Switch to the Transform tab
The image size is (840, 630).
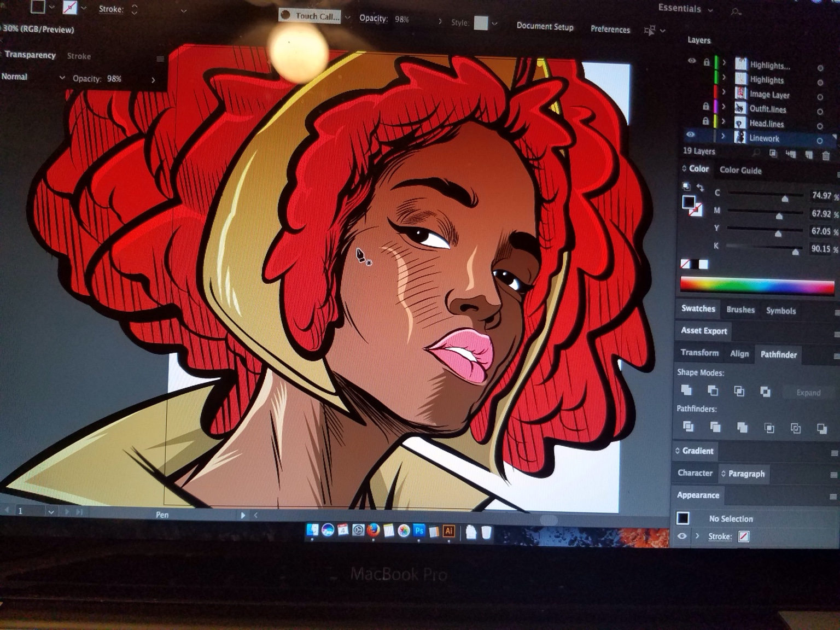point(699,353)
